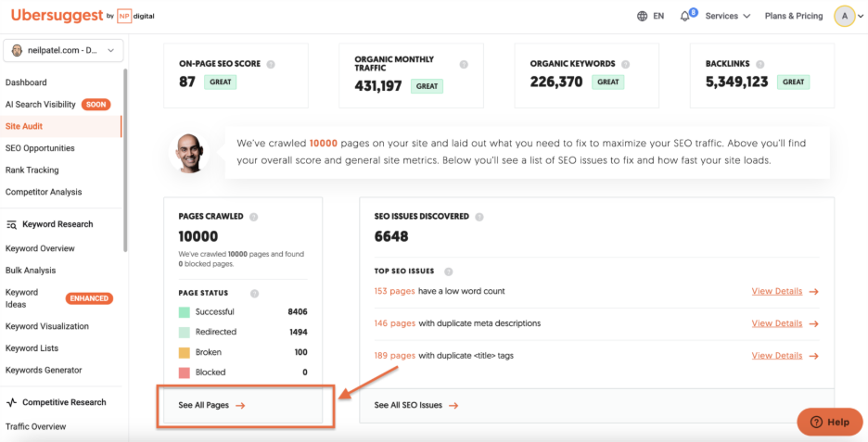Click Neil Patel avatar photo
Viewport: 868px width, 442px height.
point(189,152)
